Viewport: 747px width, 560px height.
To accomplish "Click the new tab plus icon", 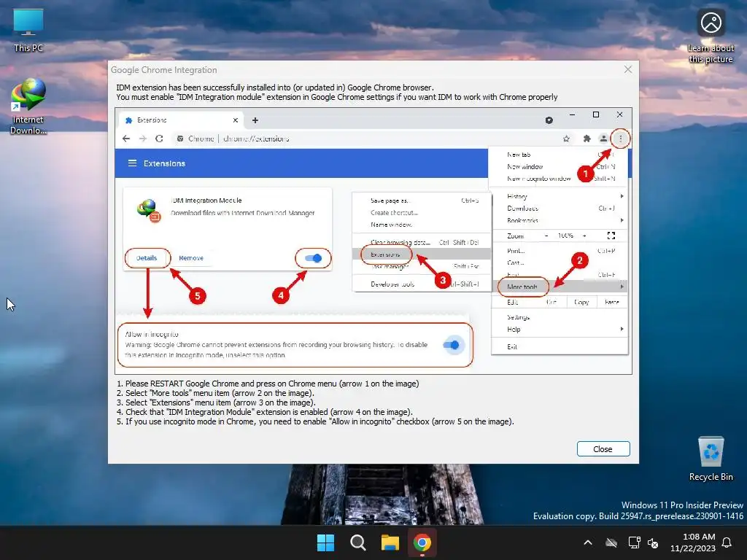I will [x=255, y=120].
